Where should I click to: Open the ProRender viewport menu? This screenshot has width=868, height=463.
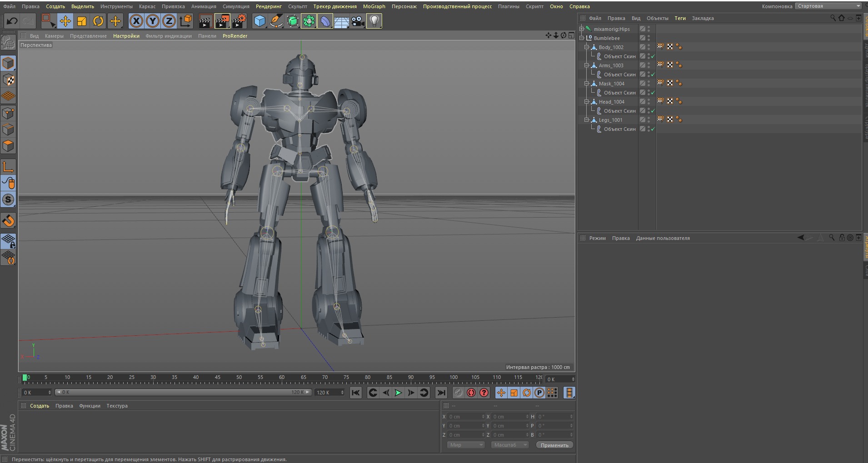pos(235,36)
